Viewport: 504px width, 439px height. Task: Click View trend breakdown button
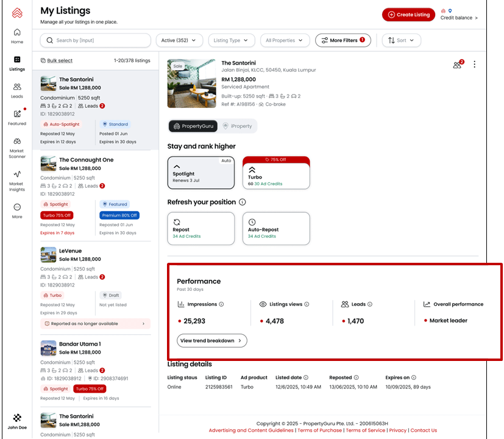pos(211,341)
